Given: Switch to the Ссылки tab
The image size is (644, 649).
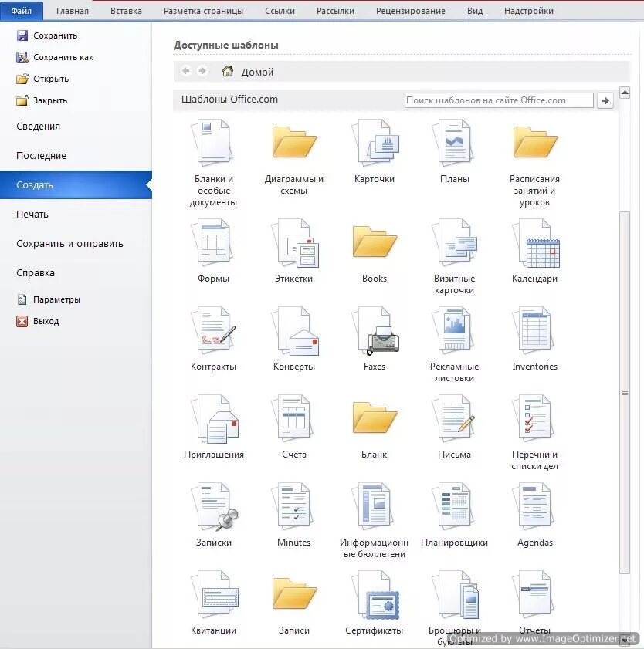Looking at the screenshot, I should (x=280, y=11).
